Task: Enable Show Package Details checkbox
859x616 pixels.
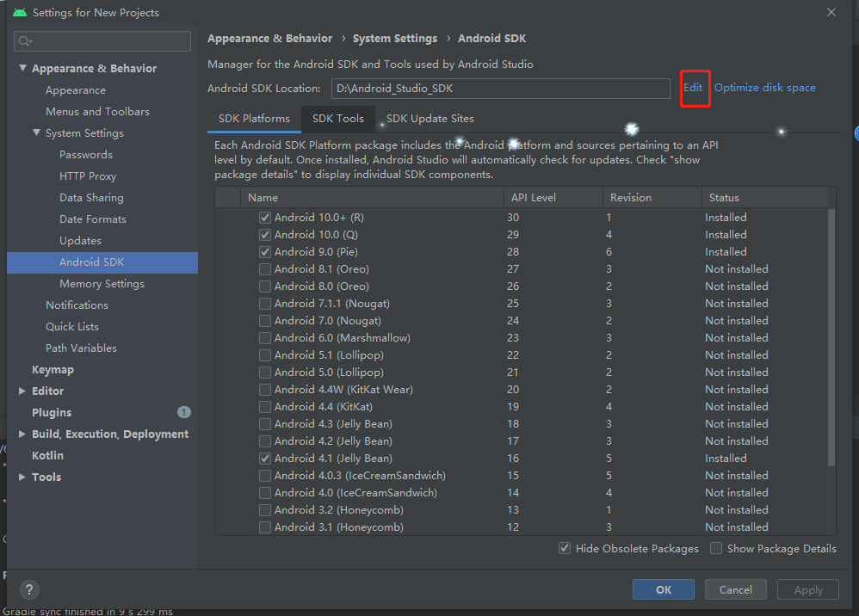Action: click(x=716, y=548)
